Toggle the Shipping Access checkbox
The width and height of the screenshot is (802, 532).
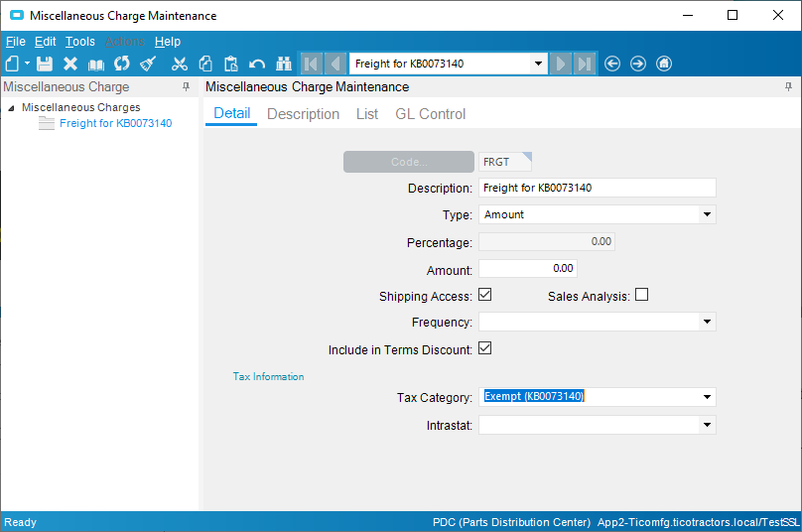485,295
